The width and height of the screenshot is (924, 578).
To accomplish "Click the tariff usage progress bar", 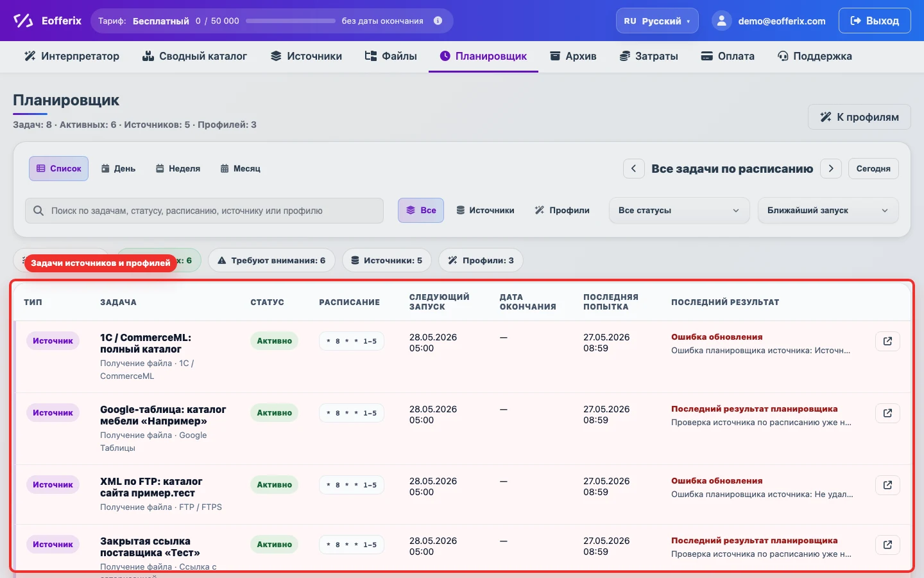I will tap(291, 21).
